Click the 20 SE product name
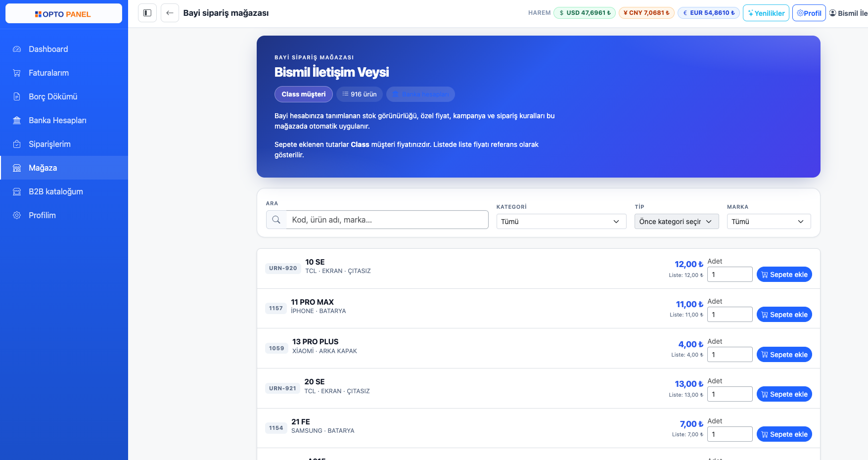The height and width of the screenshot is (460, 868). point(315,382)
